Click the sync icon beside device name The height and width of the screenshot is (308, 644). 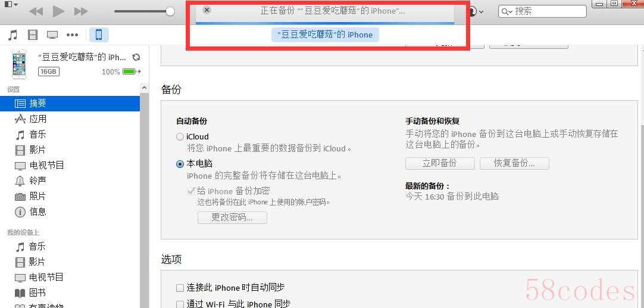pos(136,57)
